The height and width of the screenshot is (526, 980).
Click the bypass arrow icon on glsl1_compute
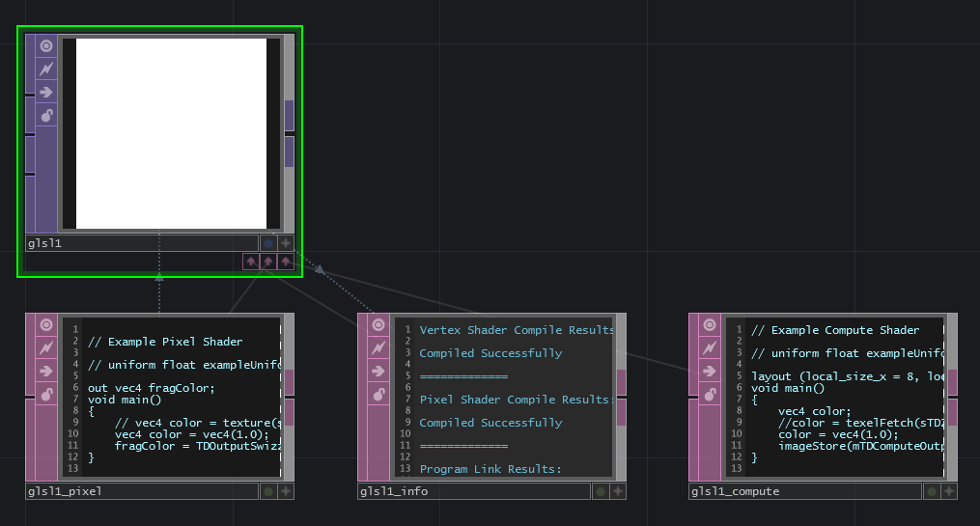tap(710, 371)
